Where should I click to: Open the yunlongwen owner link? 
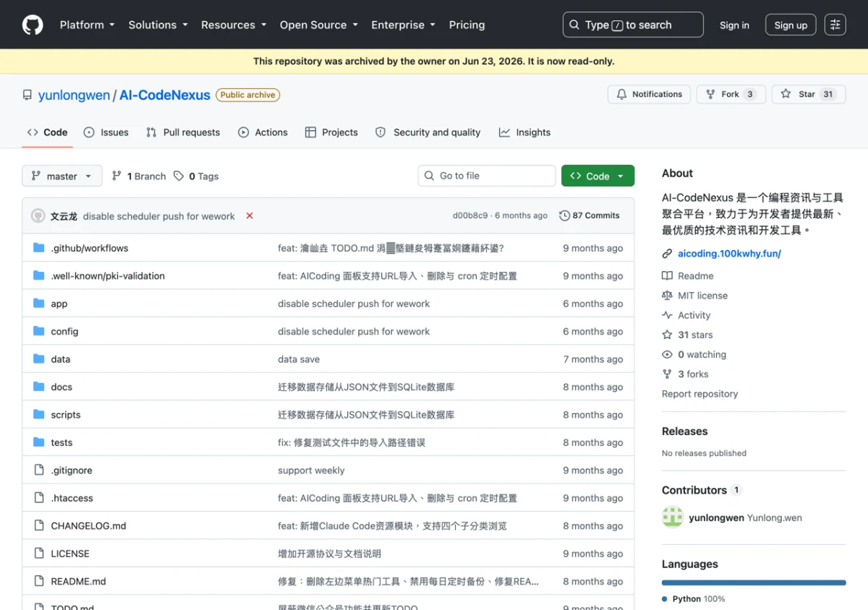[x=74, y=95]
